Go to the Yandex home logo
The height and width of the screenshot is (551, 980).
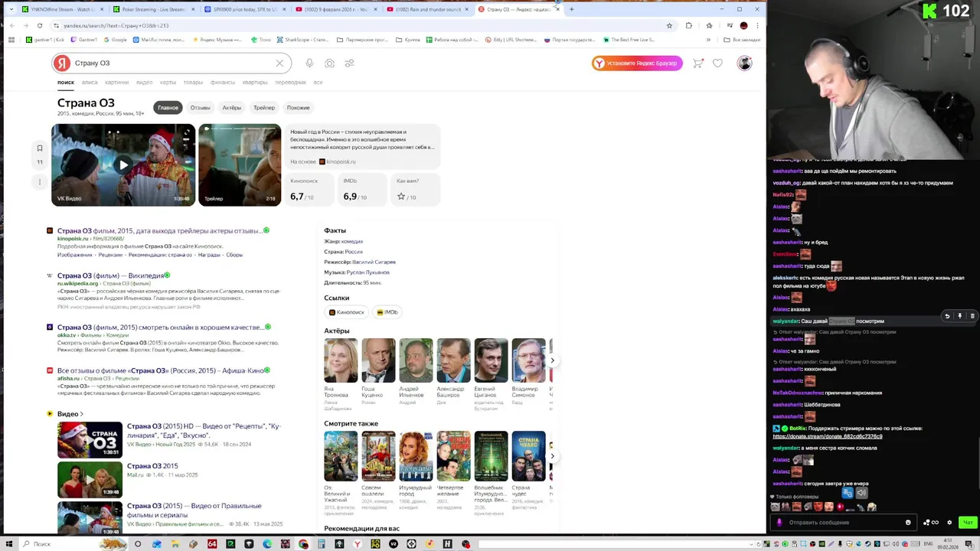pyautogui.click(x=62, y=64)
